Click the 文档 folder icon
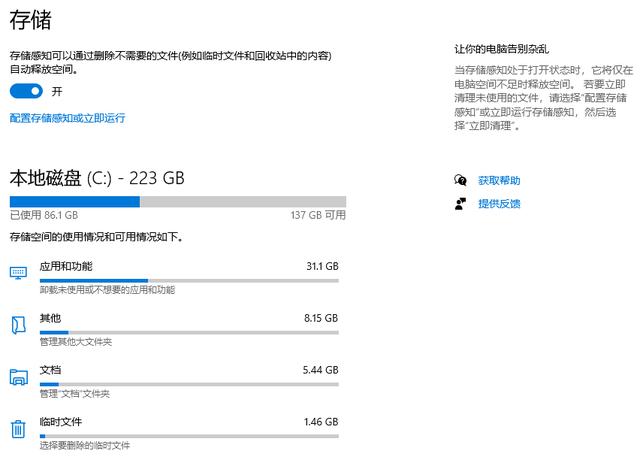640x463 pixels. click(18, 377)
